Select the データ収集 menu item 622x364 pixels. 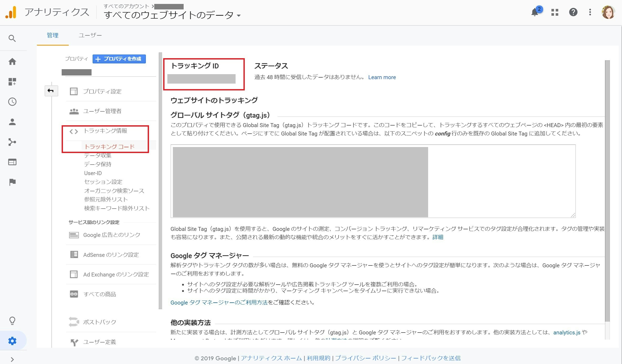[x=98, y=155]
